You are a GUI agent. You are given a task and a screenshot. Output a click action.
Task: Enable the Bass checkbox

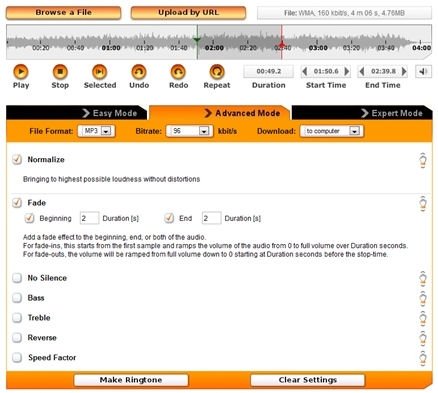tap(17, 298)
